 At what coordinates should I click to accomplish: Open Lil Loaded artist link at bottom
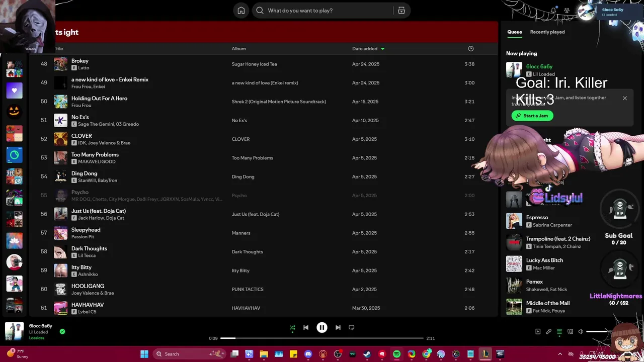(38, 332)
